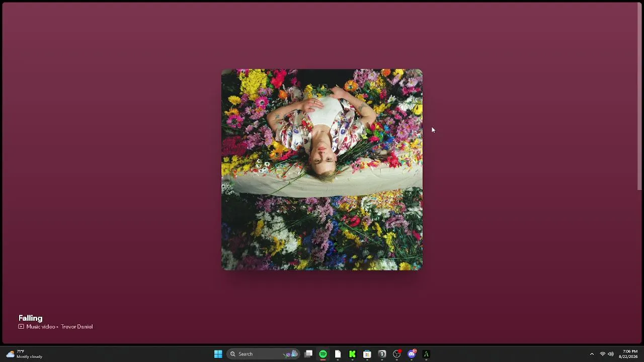Launch the green K app in taskbar
Screen dimensions: 644x362
click(x=352, y=354)
